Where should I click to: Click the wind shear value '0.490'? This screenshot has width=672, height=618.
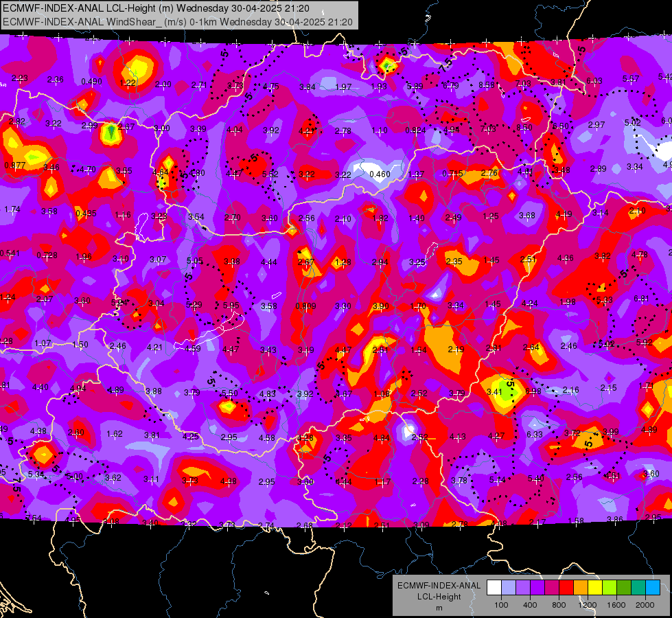click(x=91, y=82)
